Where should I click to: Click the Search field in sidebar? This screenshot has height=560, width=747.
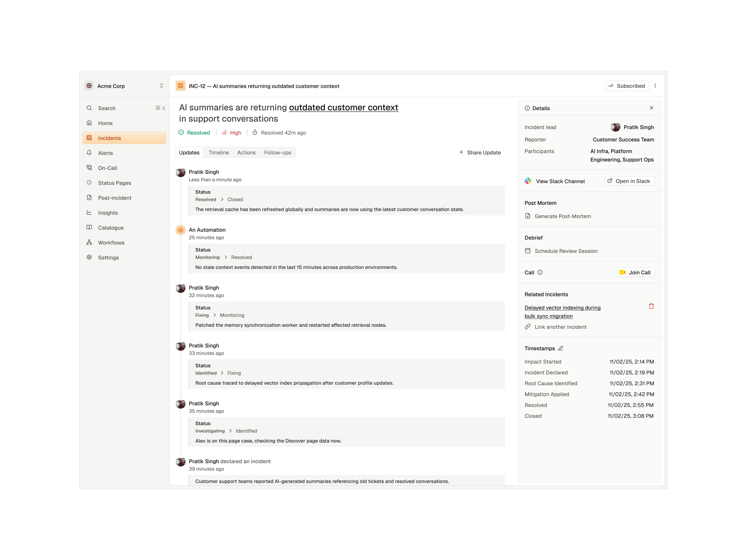(124, 108)
